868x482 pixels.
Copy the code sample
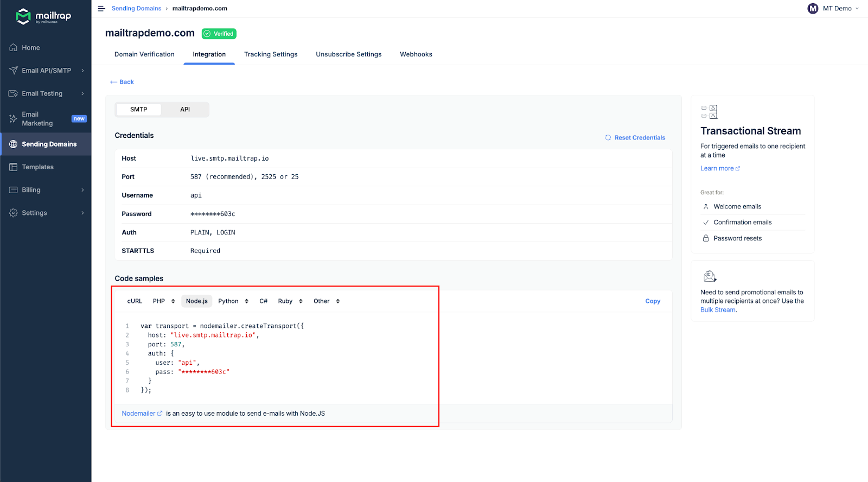click(x=653, y=301)
